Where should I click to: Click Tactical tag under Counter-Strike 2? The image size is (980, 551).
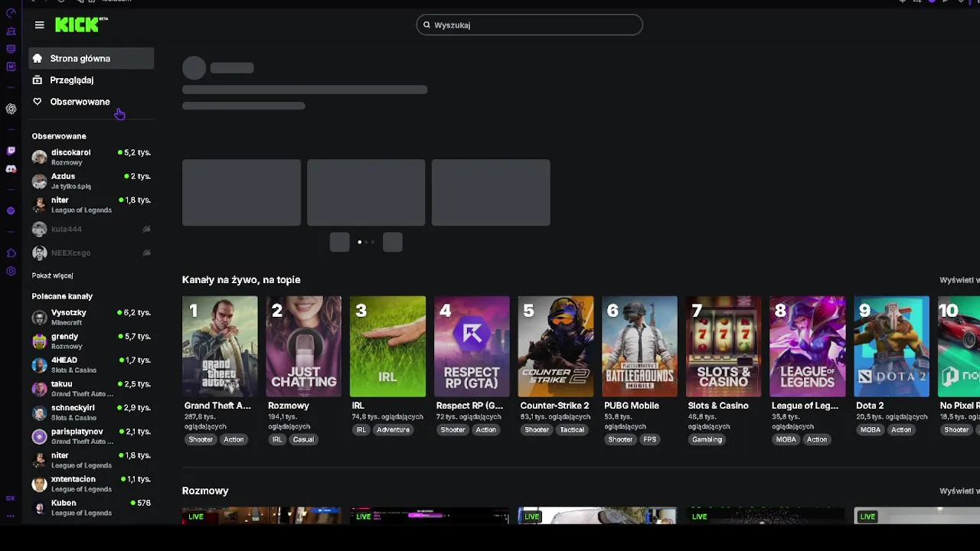point(572,429)
